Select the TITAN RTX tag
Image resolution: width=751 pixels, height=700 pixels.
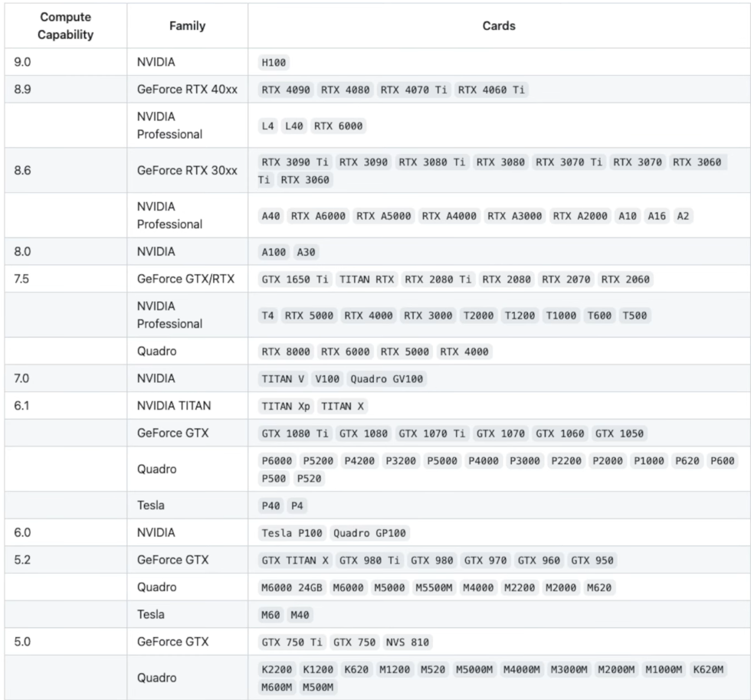click(366, 279)
